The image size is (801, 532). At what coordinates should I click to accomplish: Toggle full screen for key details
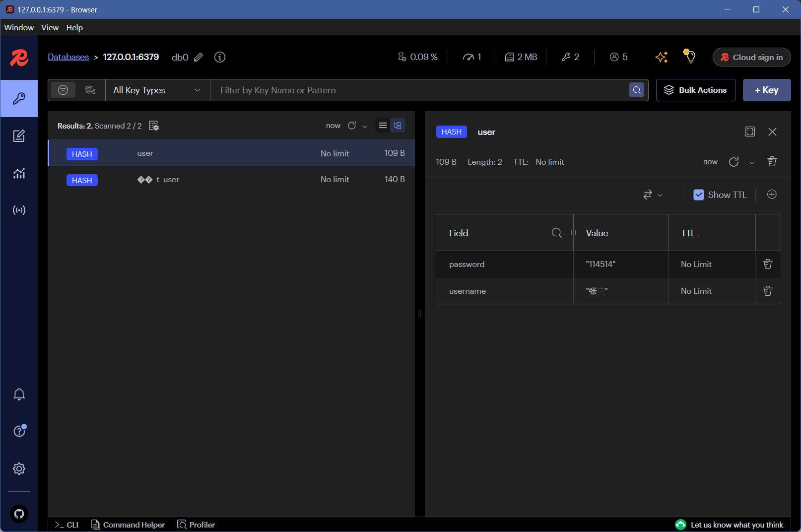tap(750, 132)
